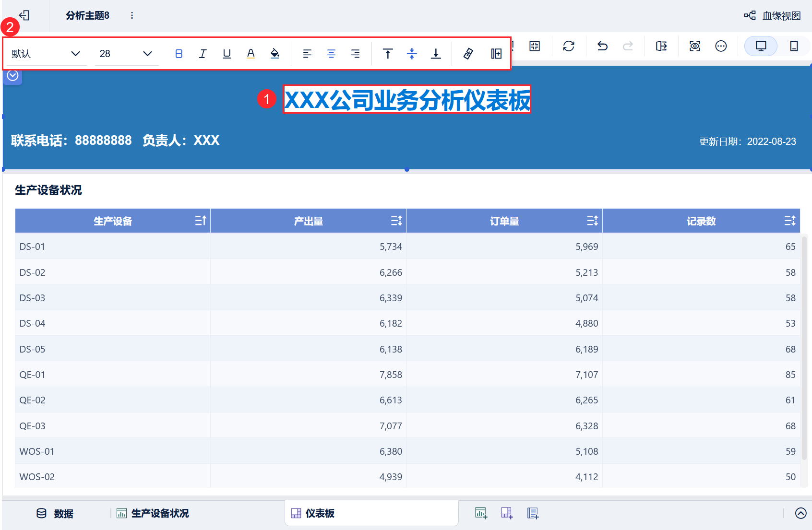812x530 pixels.
Task: Expand the collapsed chevron on the title component
Action: 13,76
